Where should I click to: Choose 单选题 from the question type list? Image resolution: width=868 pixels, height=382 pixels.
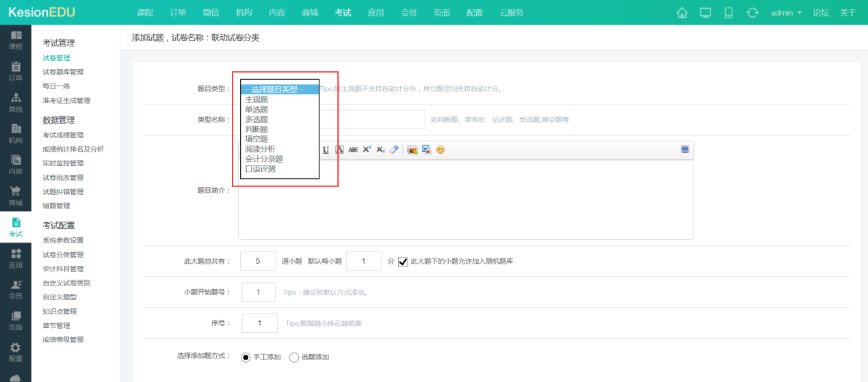(257, 109)
